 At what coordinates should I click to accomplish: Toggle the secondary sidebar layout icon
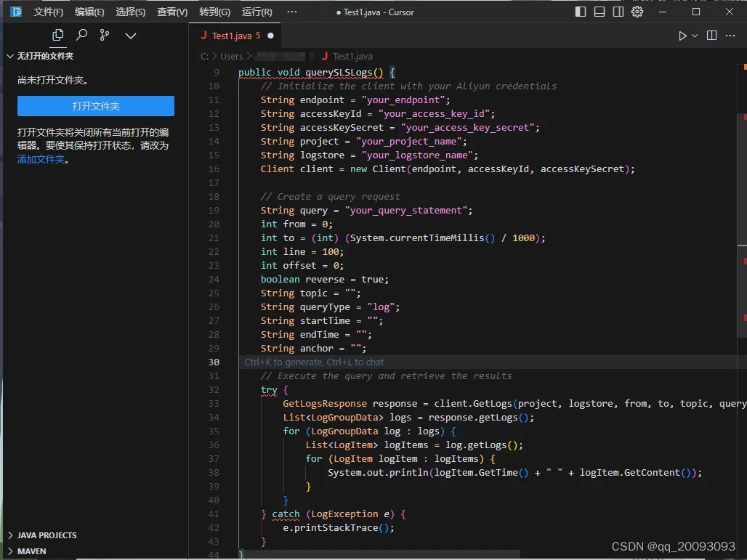(x=618, y=12)
